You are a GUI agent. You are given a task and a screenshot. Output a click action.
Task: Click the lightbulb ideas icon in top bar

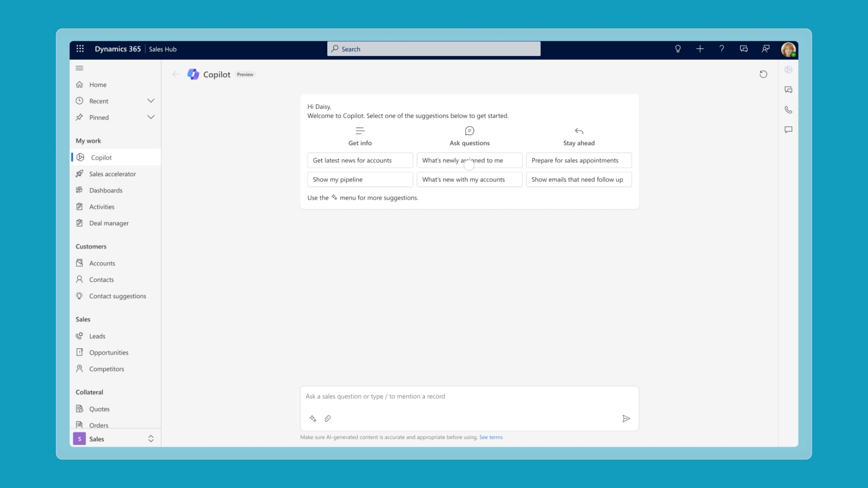pos(677,49)
